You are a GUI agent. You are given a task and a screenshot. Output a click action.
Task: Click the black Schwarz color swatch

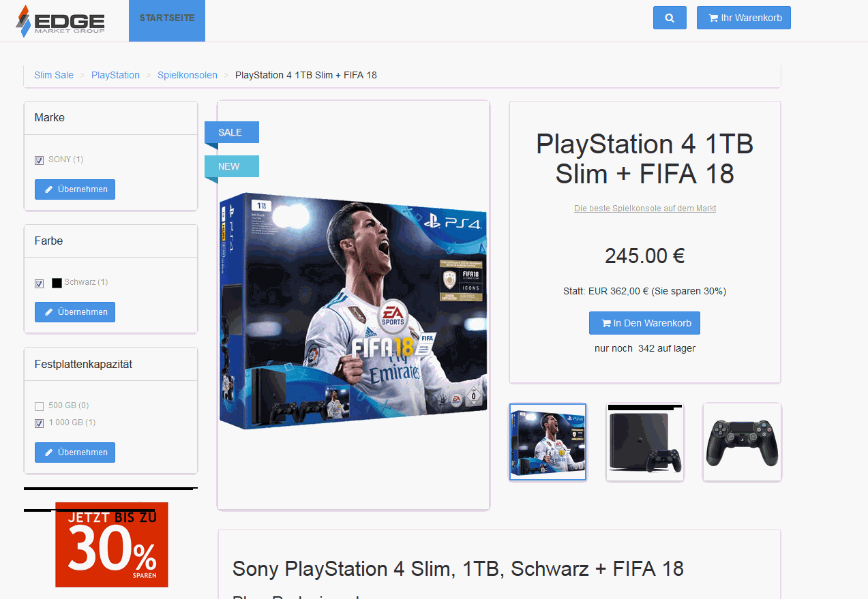57,283
